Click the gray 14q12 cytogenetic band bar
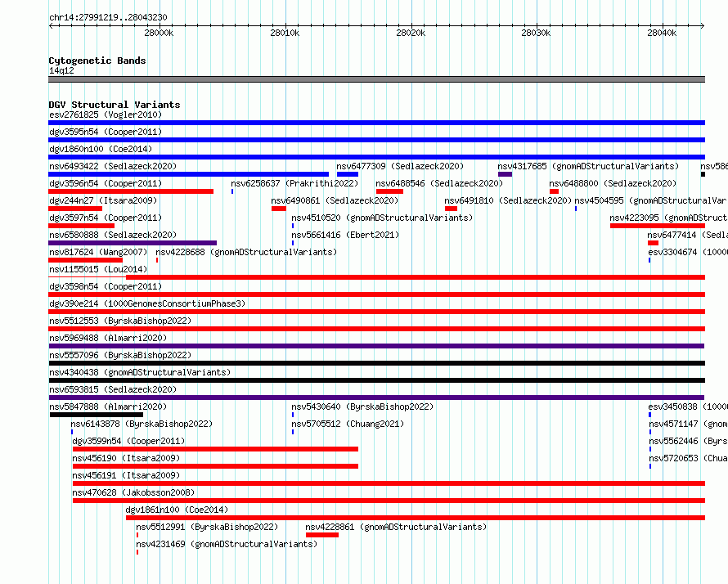 tap(376, 79)
